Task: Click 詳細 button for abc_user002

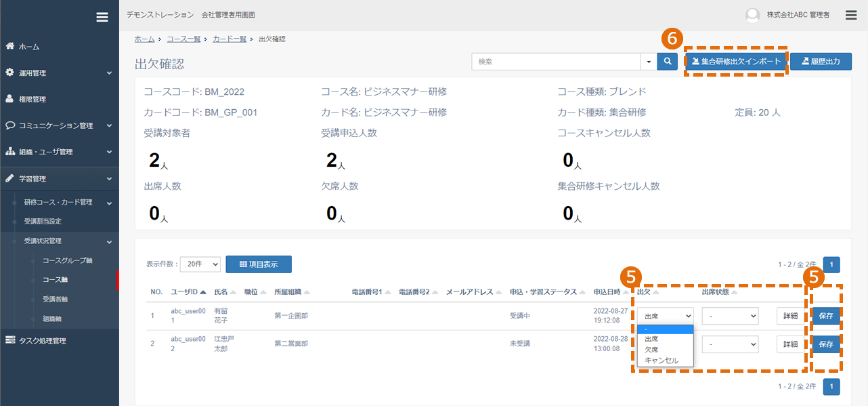Action: pos(790,344)
